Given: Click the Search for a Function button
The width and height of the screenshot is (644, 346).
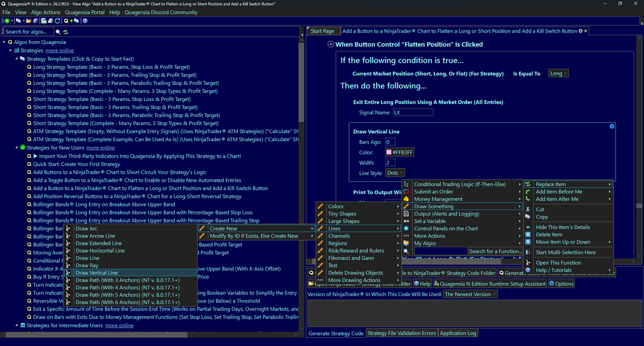Looking at the screenshot, I should [x=495, y=251].
